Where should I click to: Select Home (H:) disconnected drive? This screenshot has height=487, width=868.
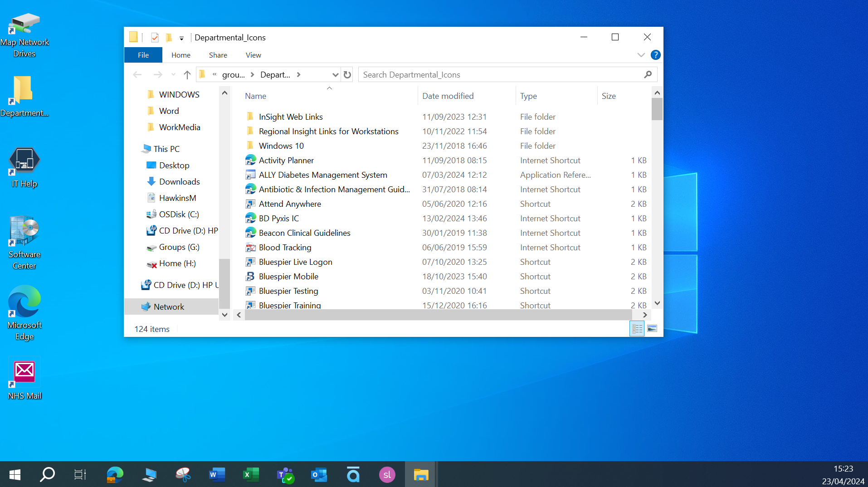177,263
